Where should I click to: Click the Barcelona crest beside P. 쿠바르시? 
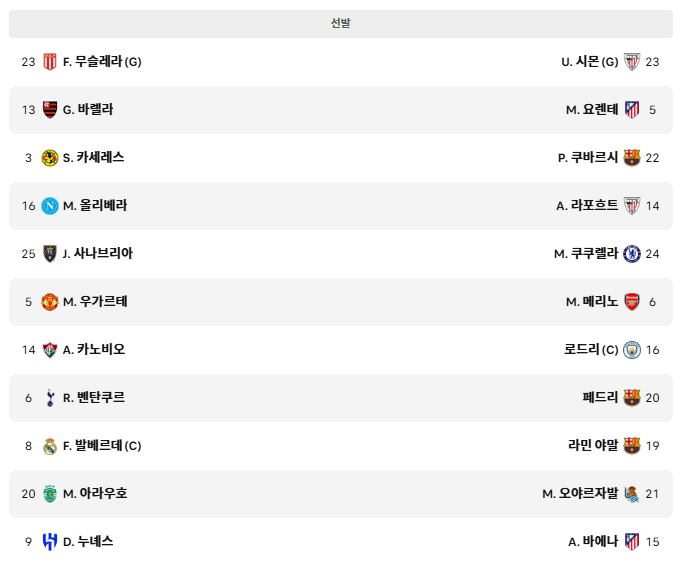coord(632,158)
